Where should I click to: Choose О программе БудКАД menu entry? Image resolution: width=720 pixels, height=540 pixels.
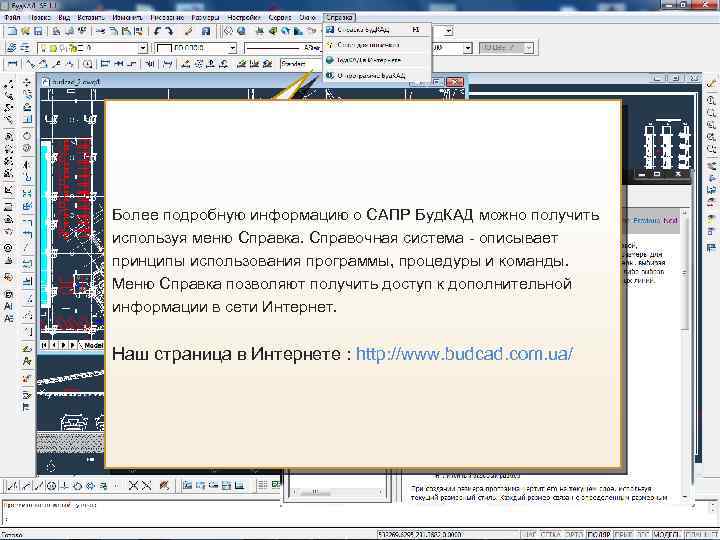coord(377,75)
